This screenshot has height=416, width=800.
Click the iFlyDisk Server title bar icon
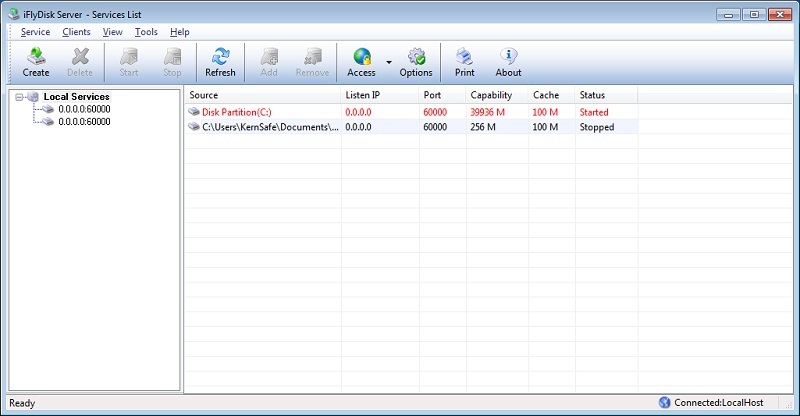pos(14,14)
